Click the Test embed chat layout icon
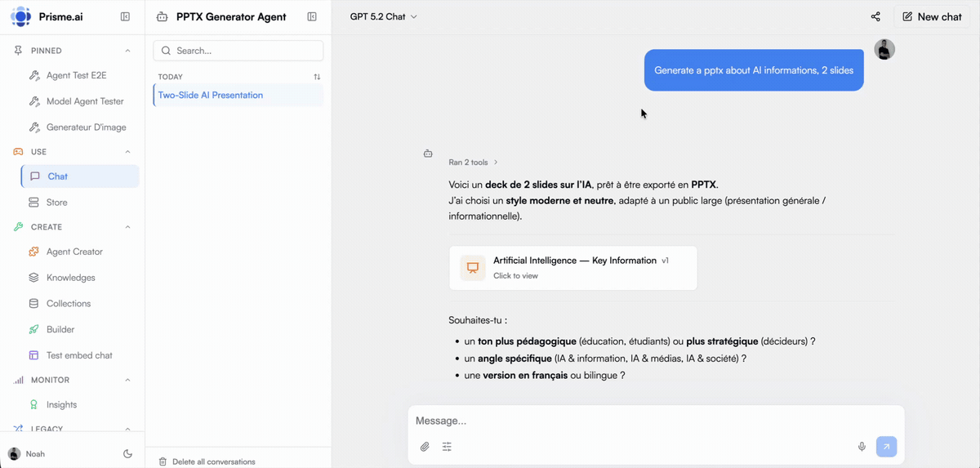The height and width of the screenshot is (468, 980). [x=33, y=355]
